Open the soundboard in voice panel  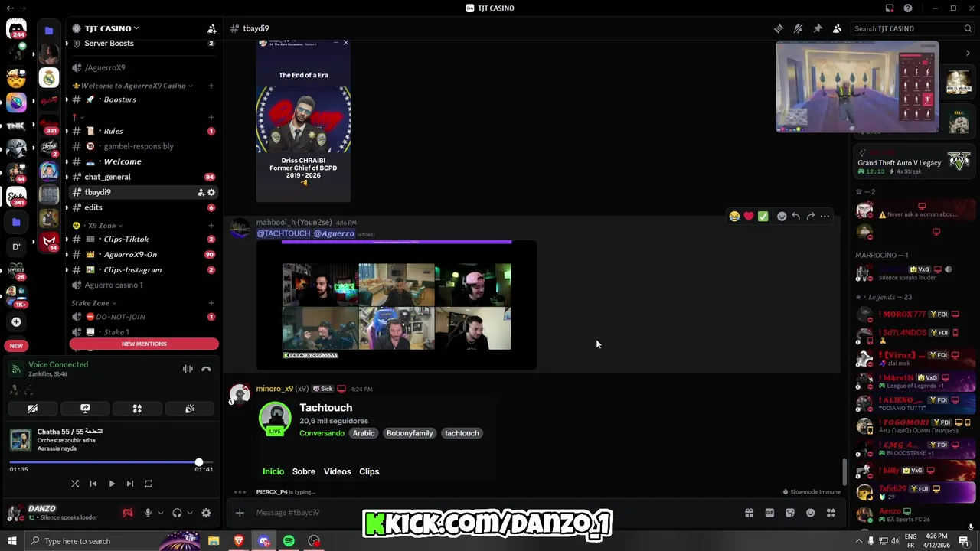(190, 409)
